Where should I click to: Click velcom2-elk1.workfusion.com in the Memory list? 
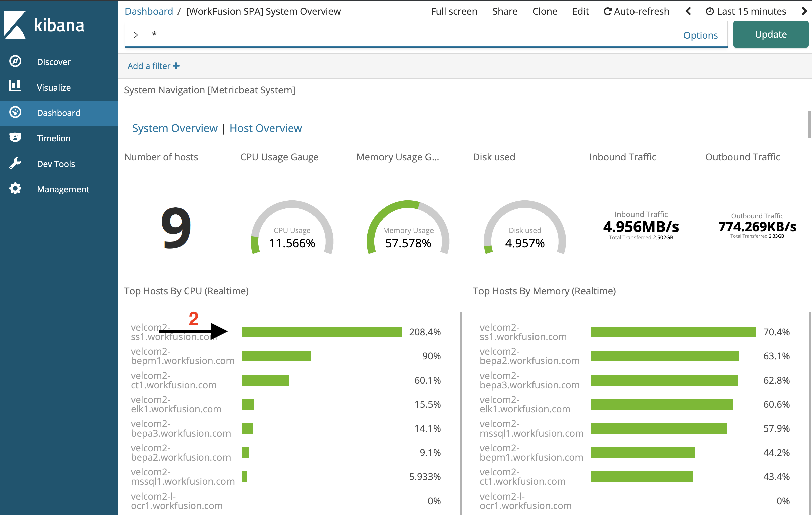(525, 404)
